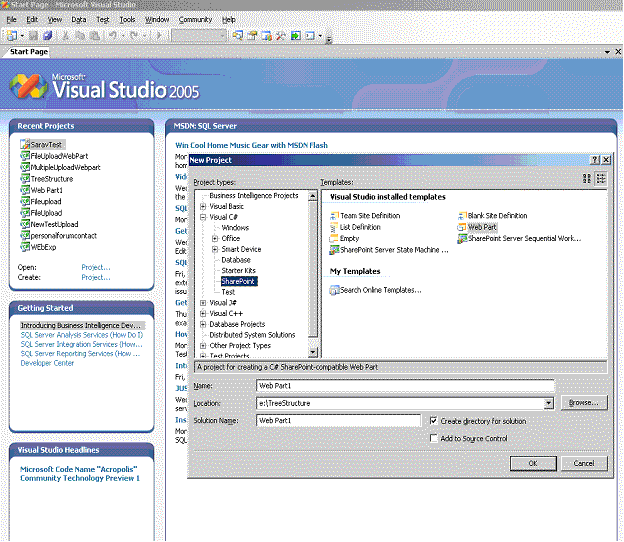The width and height of the screenshot is (624, 542).
Task: Open the Community menu
Action: pos(195,19)
